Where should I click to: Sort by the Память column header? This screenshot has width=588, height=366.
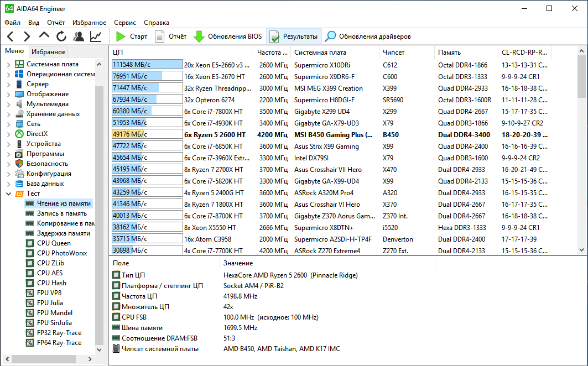[466, 53]
